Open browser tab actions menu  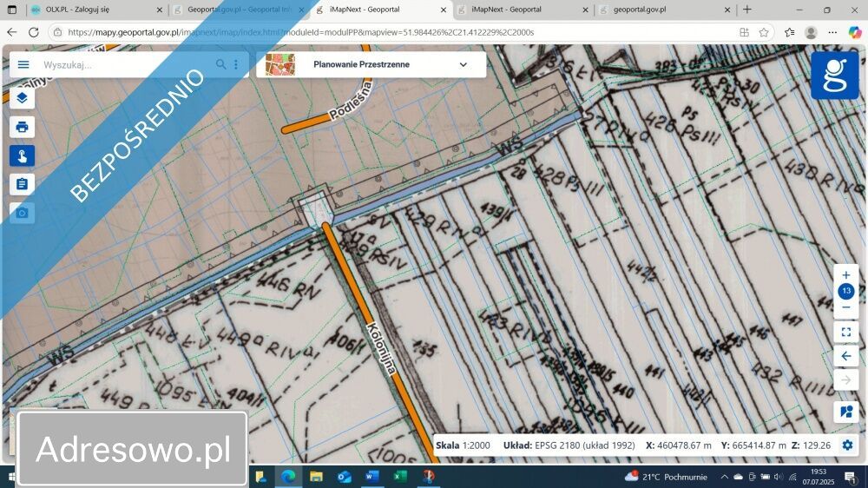11,10
